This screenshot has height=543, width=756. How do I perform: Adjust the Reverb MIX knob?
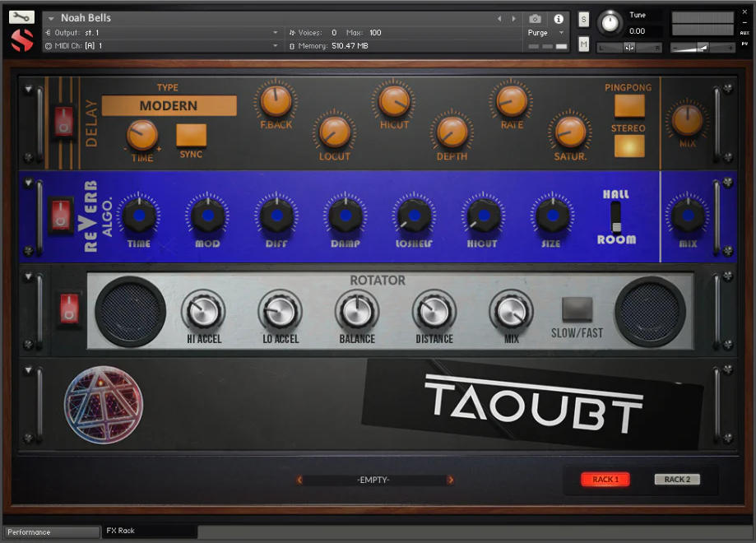point(688,216)
